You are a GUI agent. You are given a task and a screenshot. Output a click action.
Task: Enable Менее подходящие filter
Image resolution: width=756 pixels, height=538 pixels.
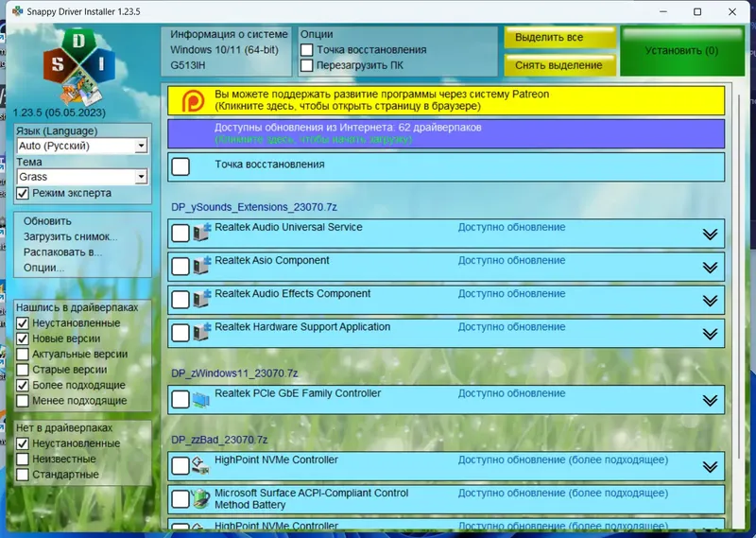[22, 401]
